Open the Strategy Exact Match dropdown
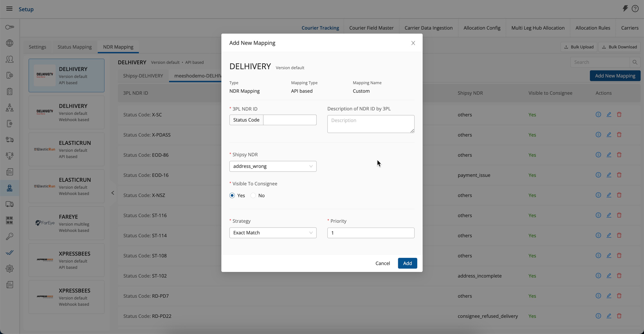 pyautogui.click(x=273, y=233)
